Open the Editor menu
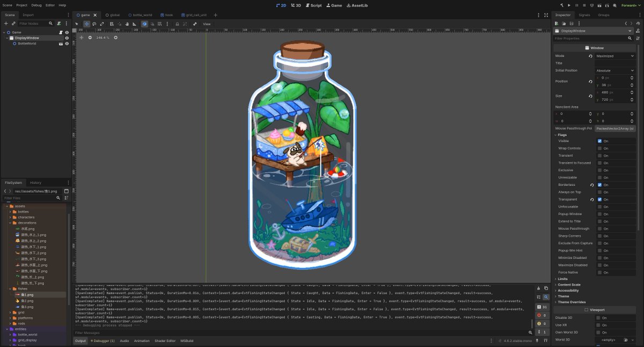 (50, 5)
